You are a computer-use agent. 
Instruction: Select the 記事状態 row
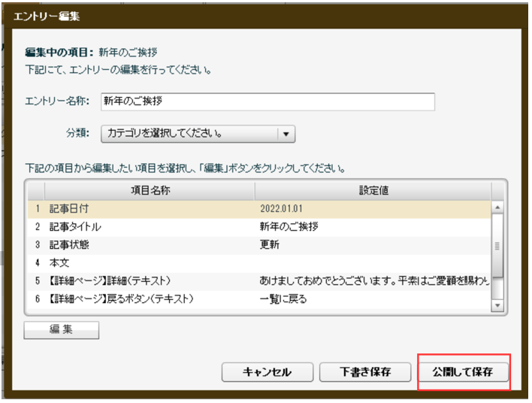coord(259,245)
